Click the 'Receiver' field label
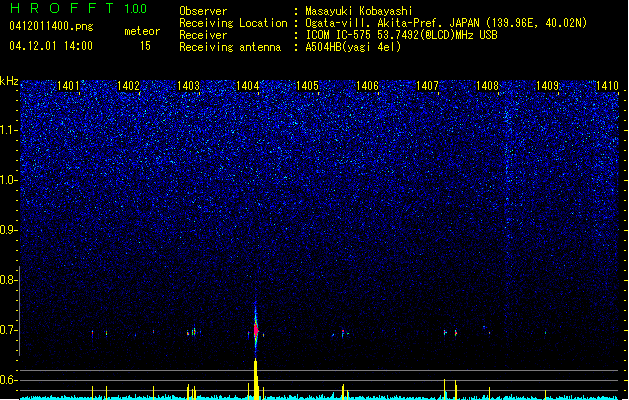 203,35
